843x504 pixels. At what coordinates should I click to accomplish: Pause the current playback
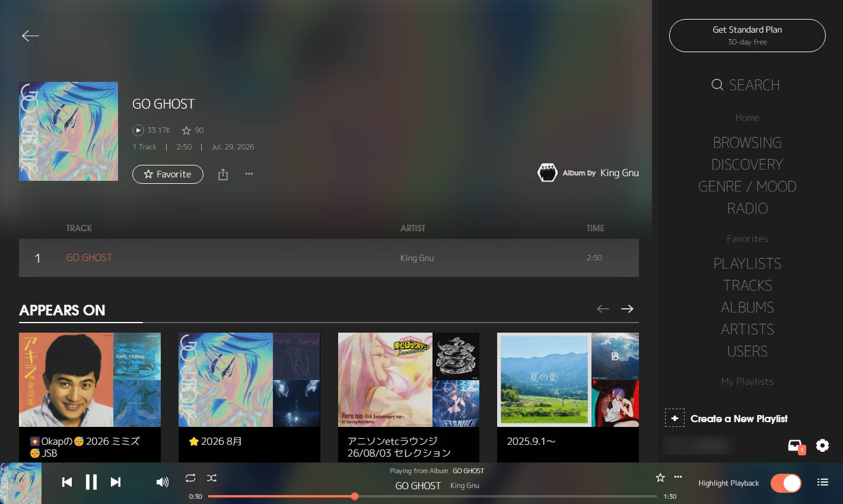point(91,482)
